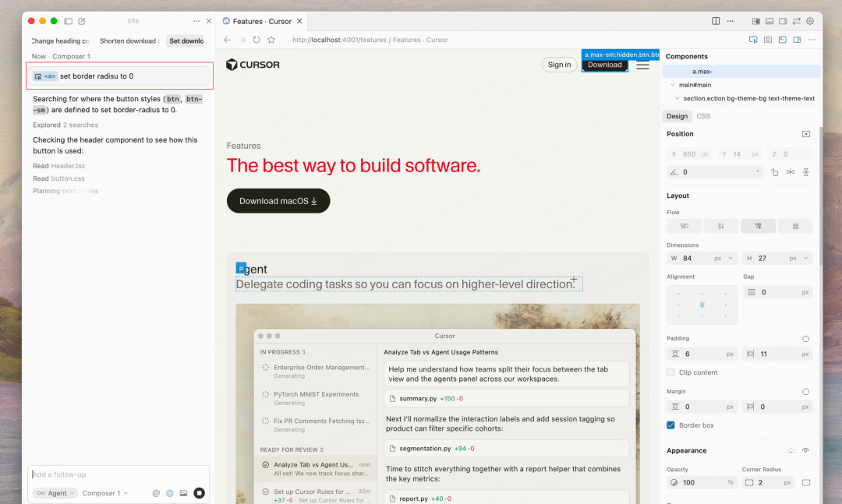Flip element horizontally icon
The image size is (842, 504).
pyautogui.click(x=791, y=172)
